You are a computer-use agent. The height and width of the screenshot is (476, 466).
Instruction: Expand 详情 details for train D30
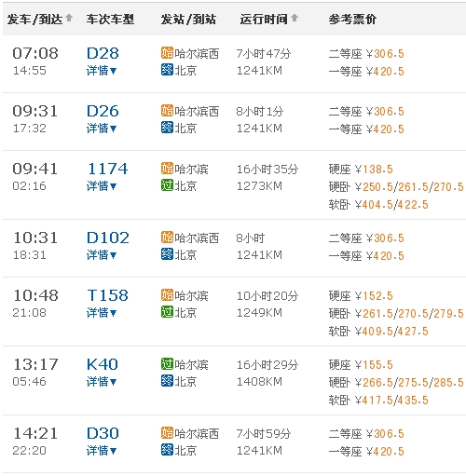pos(102,451)
